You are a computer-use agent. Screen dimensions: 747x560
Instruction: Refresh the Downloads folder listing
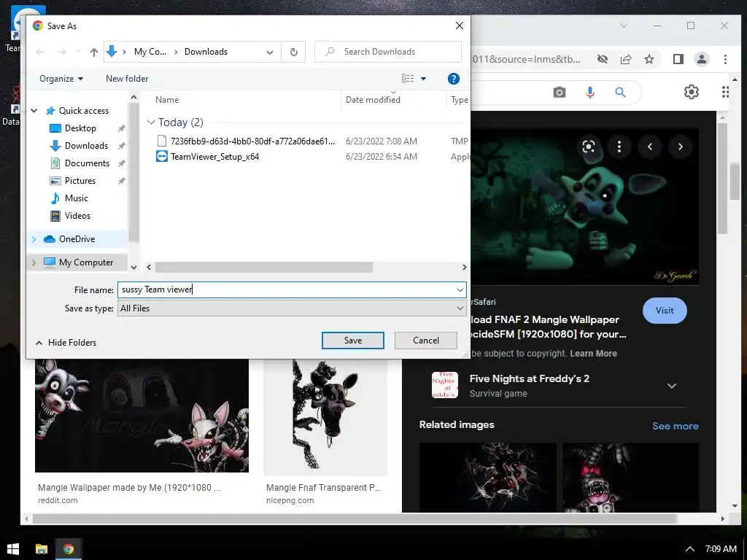click(294, 52)
